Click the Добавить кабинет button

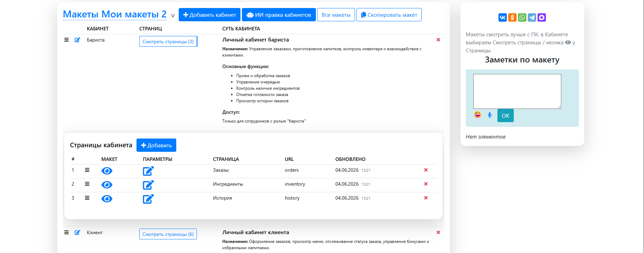209,15
